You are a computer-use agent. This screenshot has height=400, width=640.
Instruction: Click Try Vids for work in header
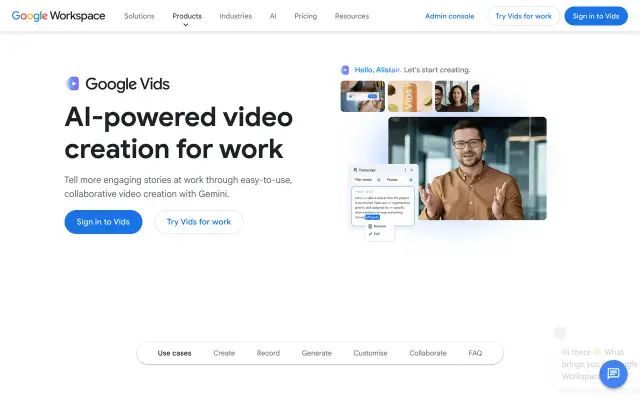click(x=523, y=16)
